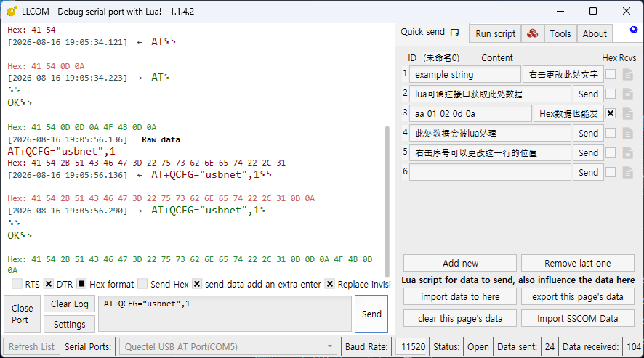This screenshot has height=358, width=644.
Task: Click the document icon on row 1
Action: pos(627,74)
